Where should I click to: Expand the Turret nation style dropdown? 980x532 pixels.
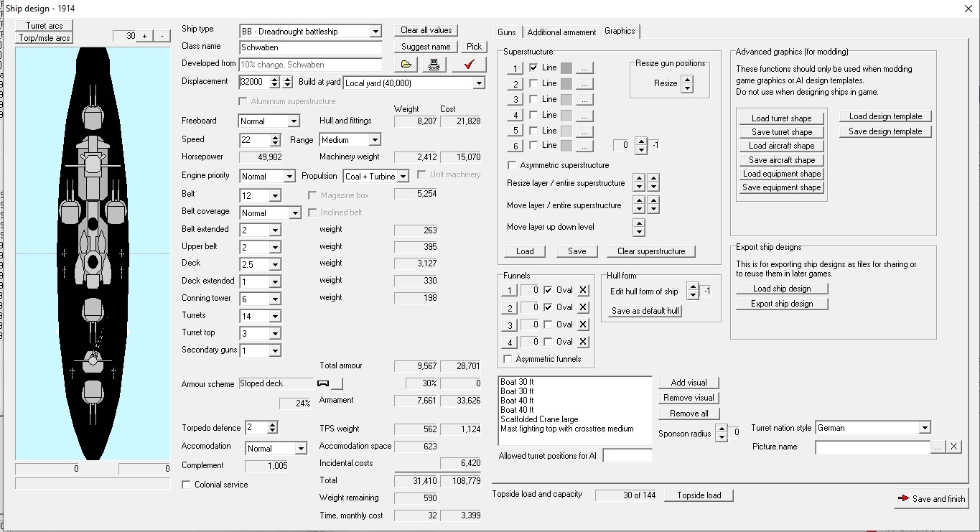(x=924, y=428)
